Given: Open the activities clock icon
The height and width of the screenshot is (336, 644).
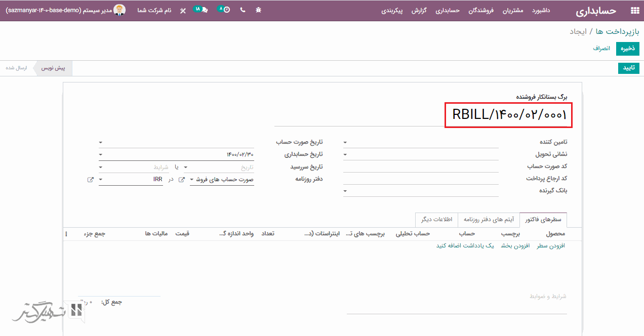Looking at the screenshot, I should [x=226, y=10].
